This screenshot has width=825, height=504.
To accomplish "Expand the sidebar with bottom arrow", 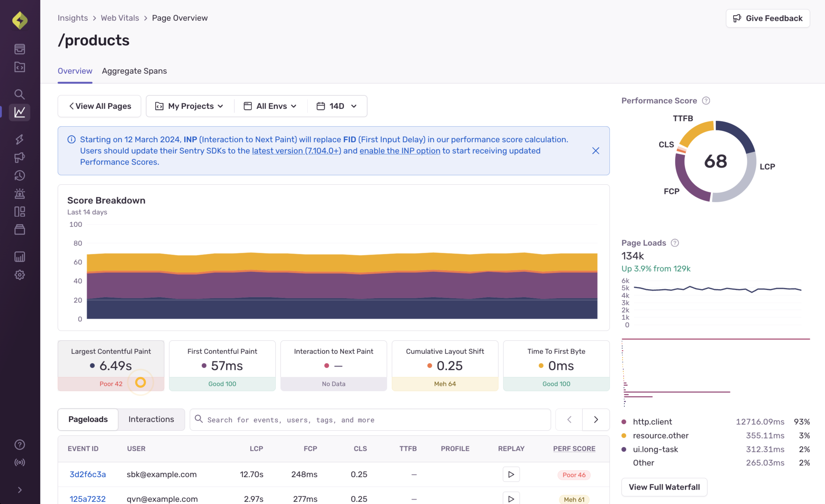I will pyautogui.click(x=20, y=490).
